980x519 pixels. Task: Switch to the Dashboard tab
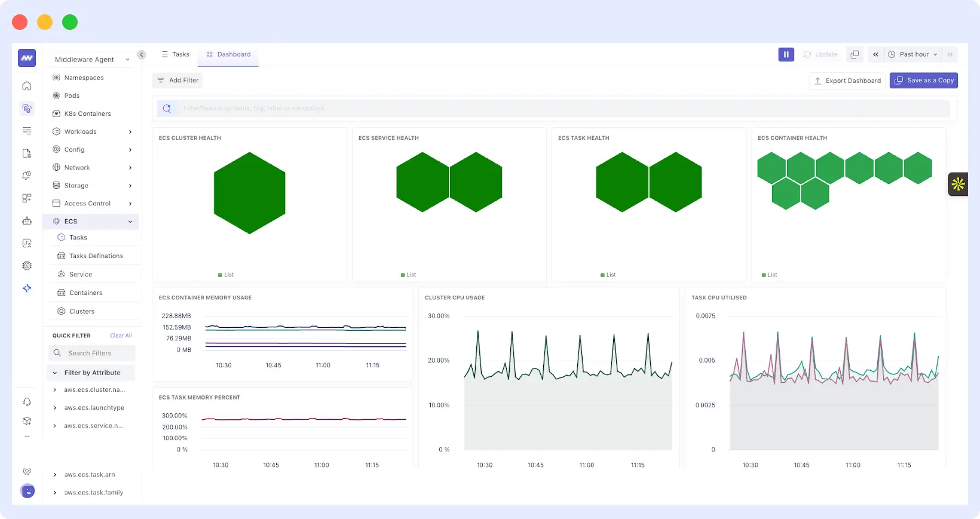[228, 54]
